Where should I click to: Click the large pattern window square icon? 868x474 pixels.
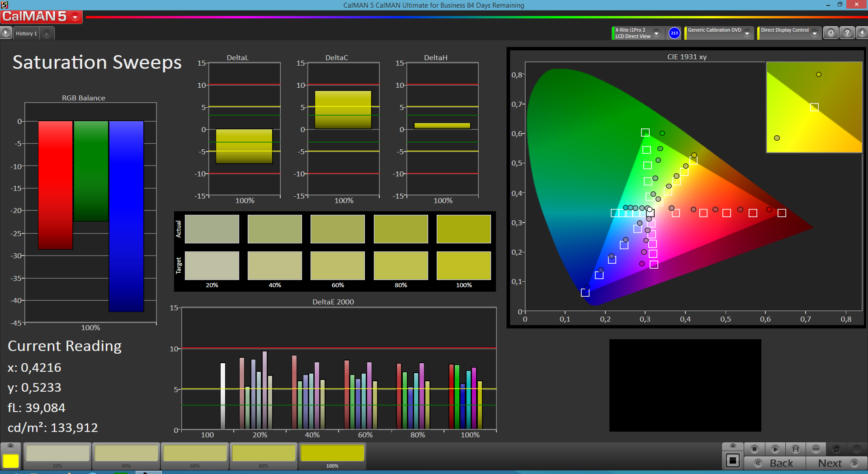click(732, 461)
